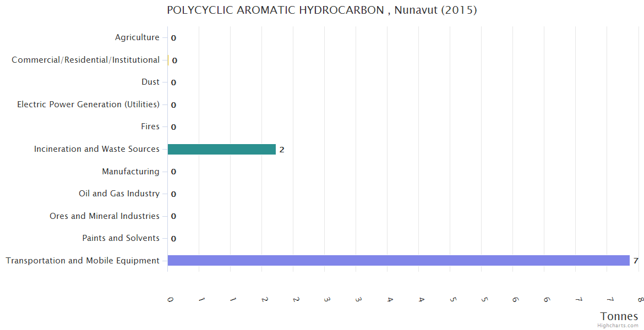644x330 pixels.
Task: Click the Electric Power Generation (Utilities) label
Action: click(x=88, y=105)
